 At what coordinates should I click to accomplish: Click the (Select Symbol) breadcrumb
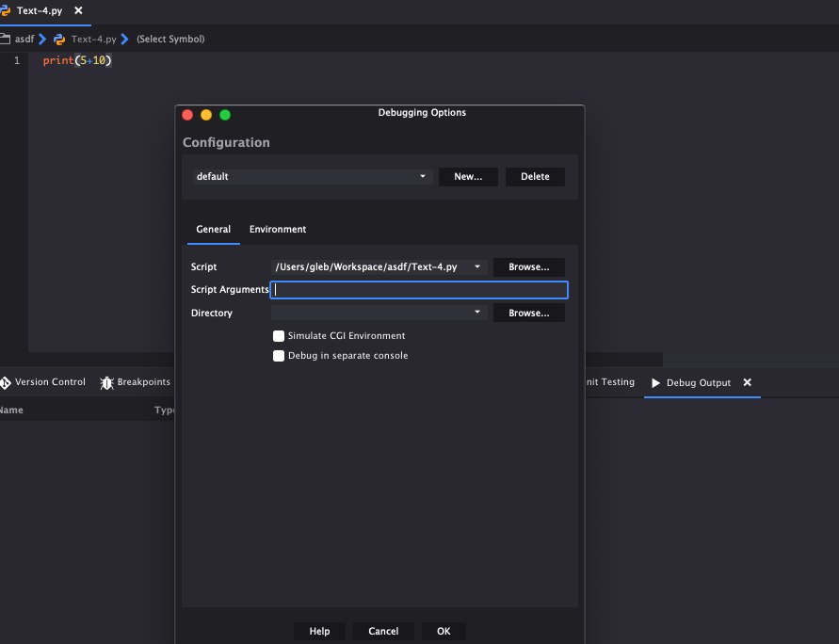170,40
